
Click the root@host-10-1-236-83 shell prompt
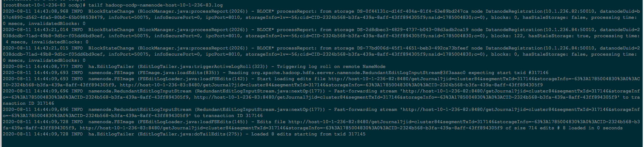[x=45, y=5]
